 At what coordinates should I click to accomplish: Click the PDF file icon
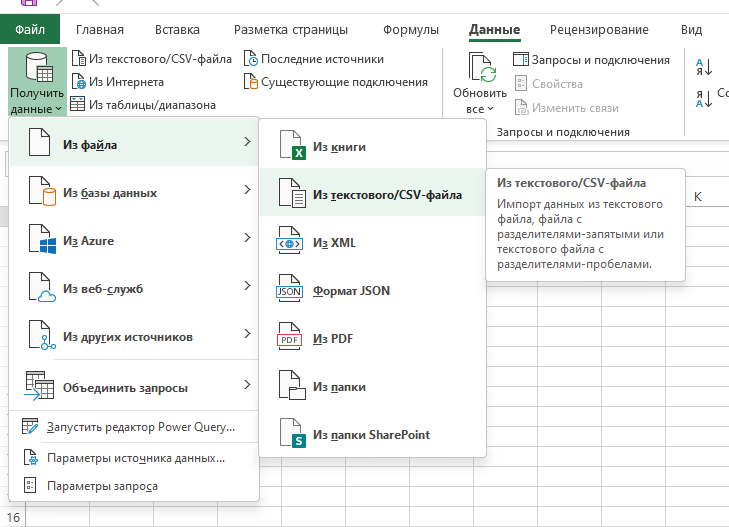[289, 336]
